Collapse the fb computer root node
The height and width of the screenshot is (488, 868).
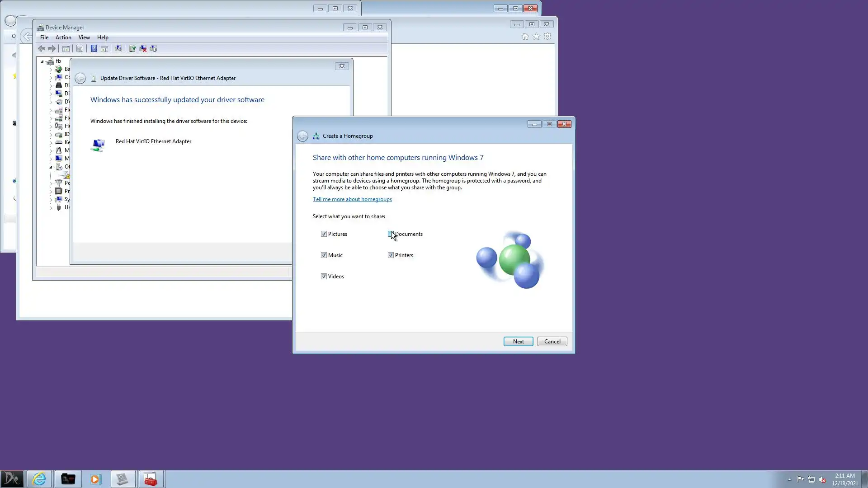(x=42, y=61)
